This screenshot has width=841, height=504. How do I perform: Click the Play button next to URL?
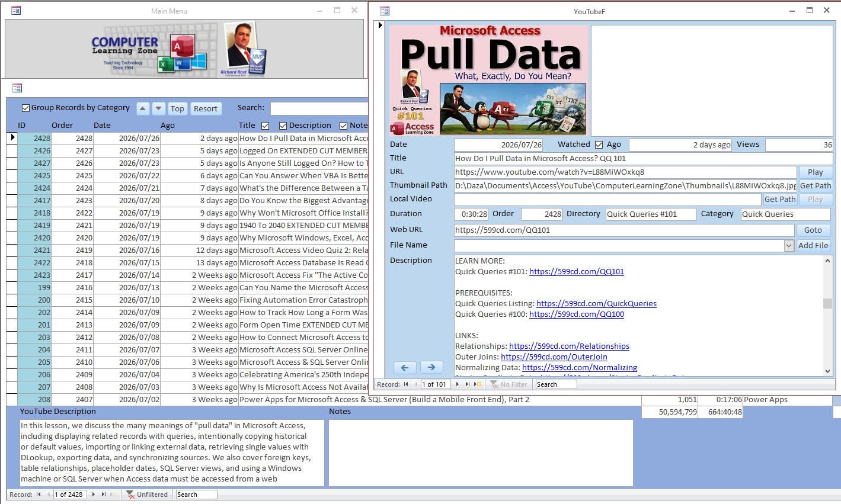click(x=815, y=172)
